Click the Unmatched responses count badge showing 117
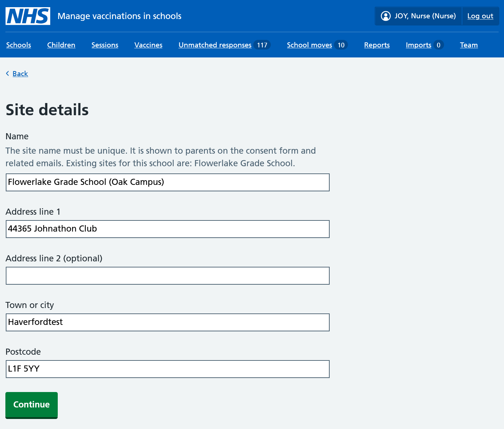Screen dimensions: 504x429 coord(263,45)
